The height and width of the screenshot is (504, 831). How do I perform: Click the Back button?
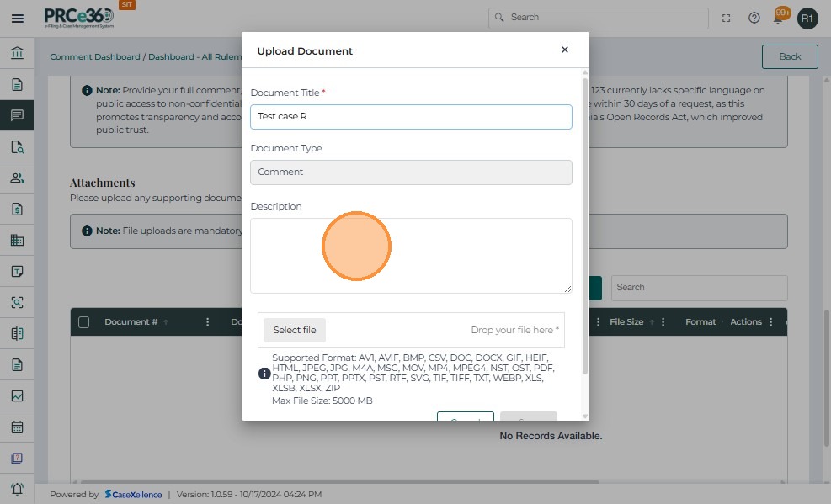click(790, 56)
